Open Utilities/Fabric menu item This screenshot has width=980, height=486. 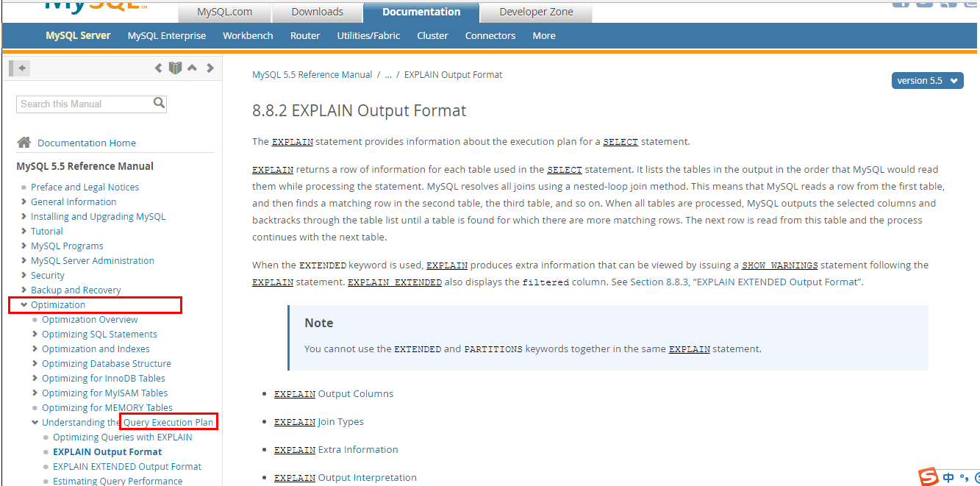click(369, 35)
